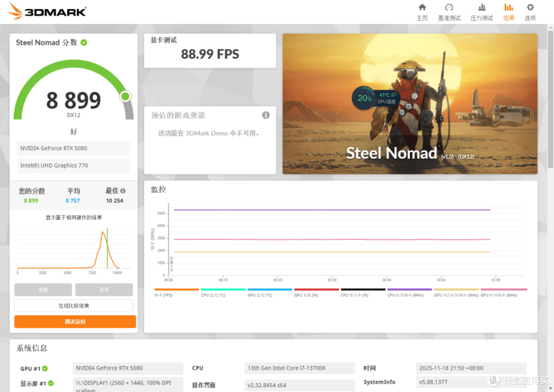Open the 压力测试 stress test tab
Viewport: 554px width, 392px height.
pos(482,12)
